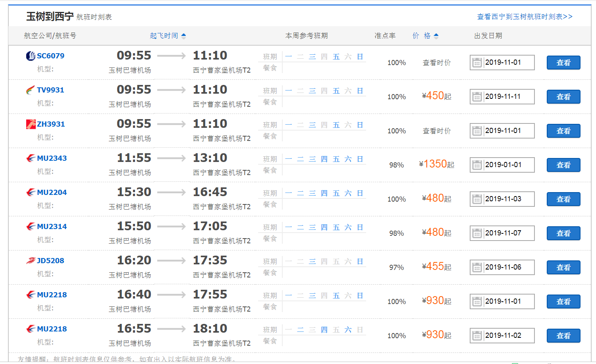Open calendar icon beside date 2019-11-02
Screen dimensions: 596x364
pyautogui.click(x=477, y=336)
